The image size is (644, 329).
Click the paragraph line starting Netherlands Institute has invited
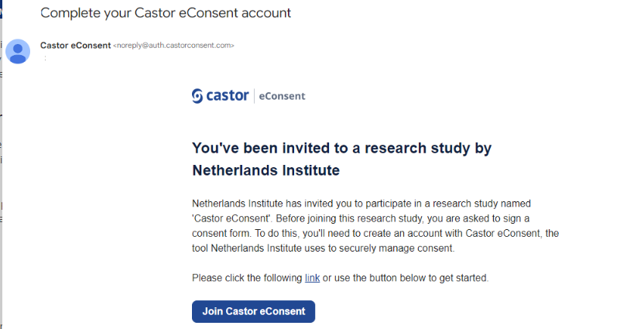[x=361, y=204]
